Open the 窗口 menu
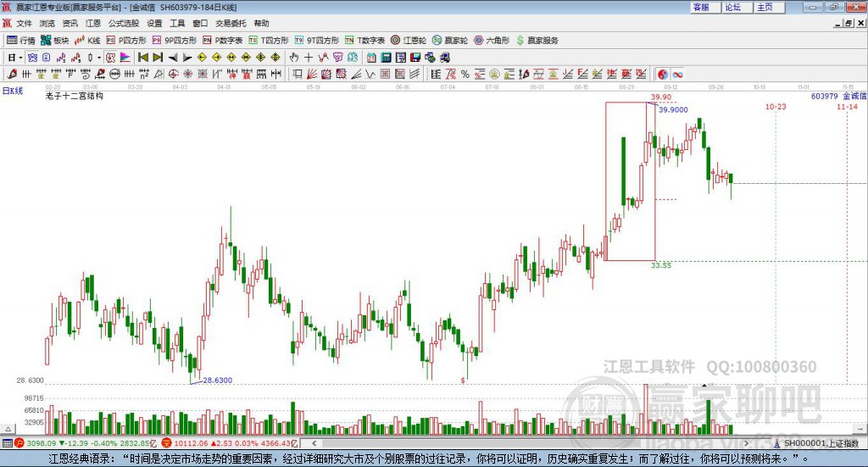868x467 pixels. point(200,23)
